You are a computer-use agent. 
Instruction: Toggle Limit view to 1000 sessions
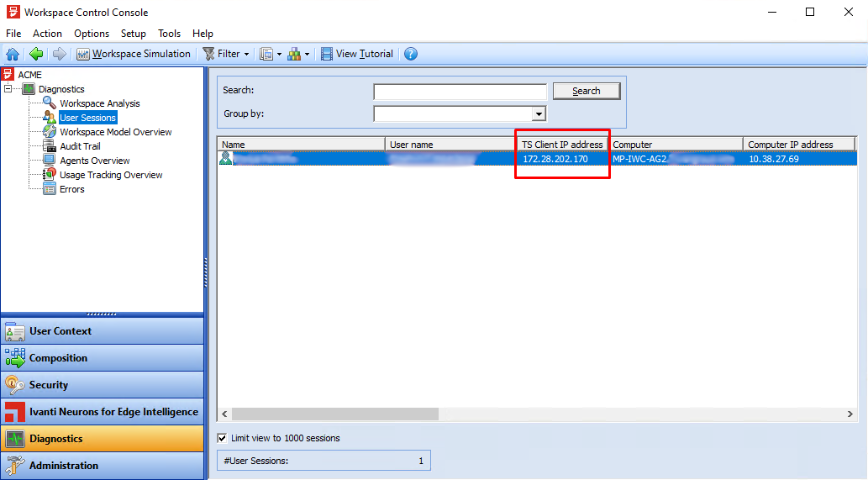click(222, 438)
